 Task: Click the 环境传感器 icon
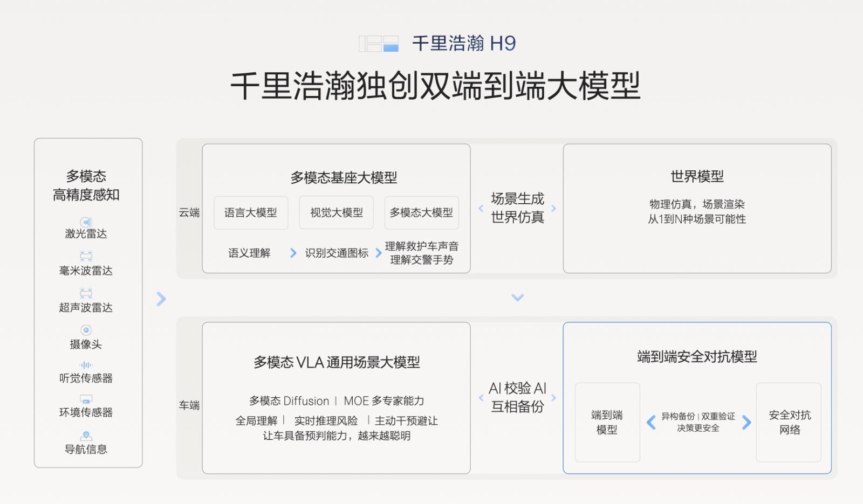(86, 399)
